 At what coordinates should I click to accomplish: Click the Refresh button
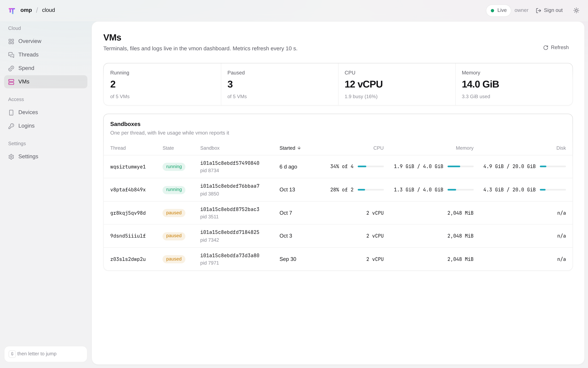click(x=556, y=48)
